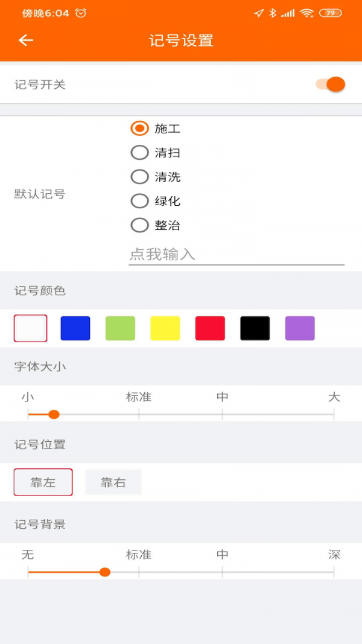Viewport: 362px width, 644px height.
Task: Set font size slider to 标准
Action: [139, 414]
